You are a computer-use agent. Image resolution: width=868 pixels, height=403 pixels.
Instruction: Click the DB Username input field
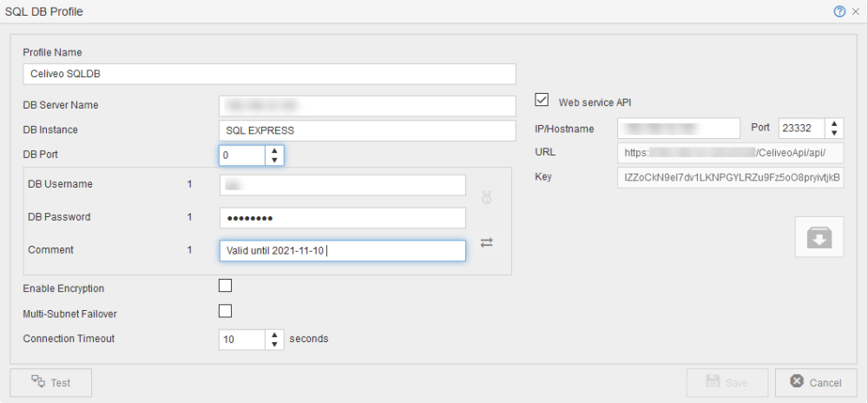342,184
